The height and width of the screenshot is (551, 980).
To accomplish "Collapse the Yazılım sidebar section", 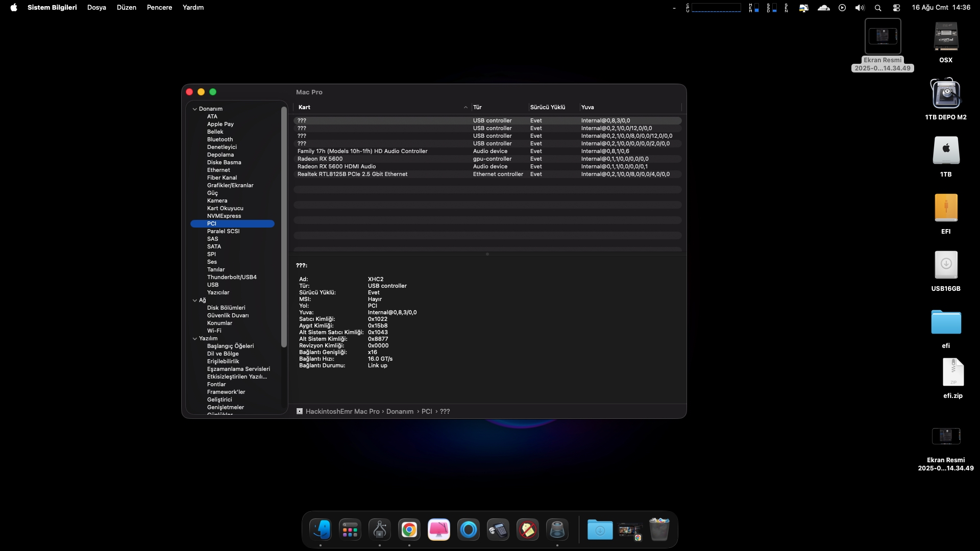I will pos(195,339).
